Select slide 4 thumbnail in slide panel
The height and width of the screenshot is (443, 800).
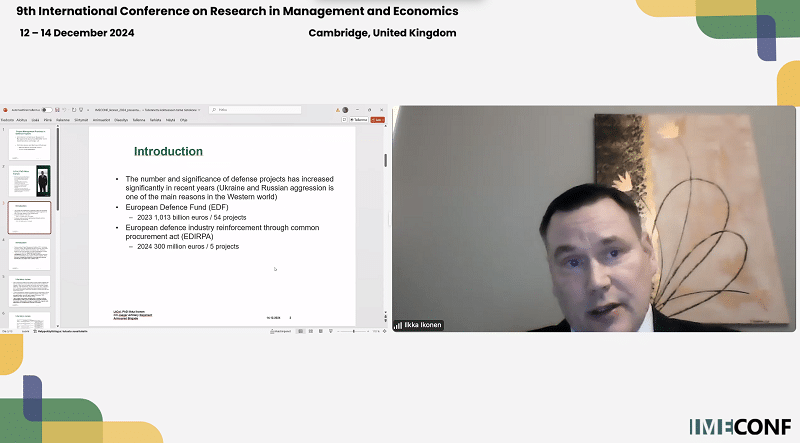click(30, 254)
